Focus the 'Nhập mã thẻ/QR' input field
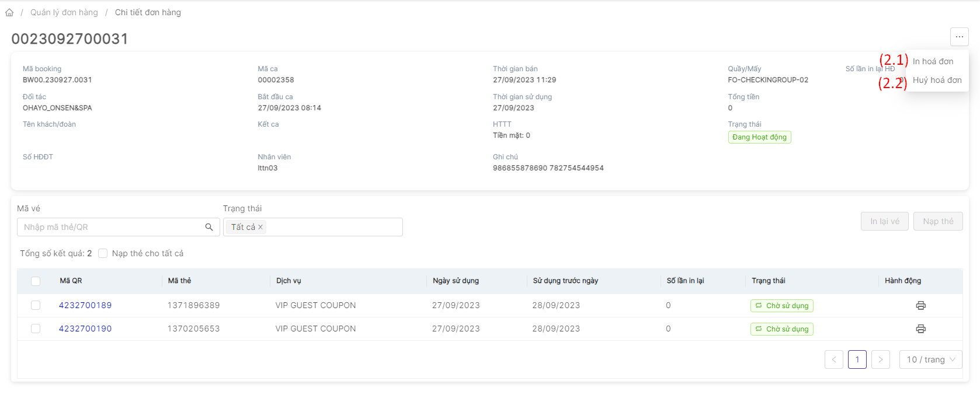Image resolution: width=980 pixels, height=398 pixels. 111,227
